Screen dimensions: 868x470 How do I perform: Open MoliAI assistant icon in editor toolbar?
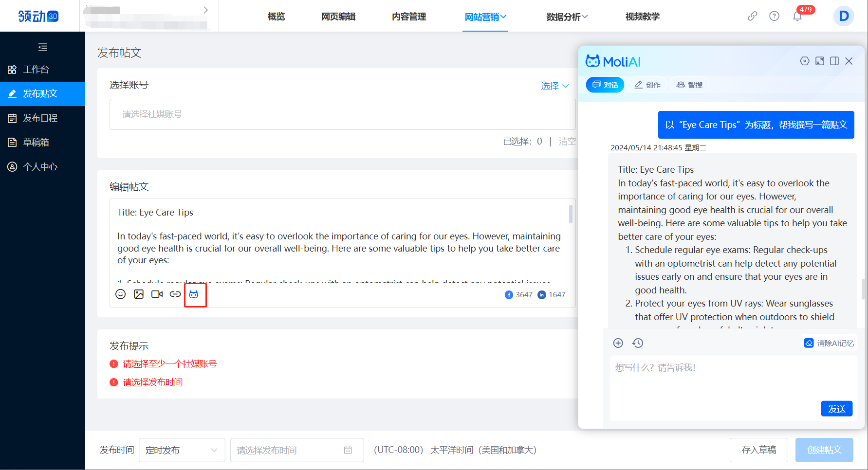point(194,295)
